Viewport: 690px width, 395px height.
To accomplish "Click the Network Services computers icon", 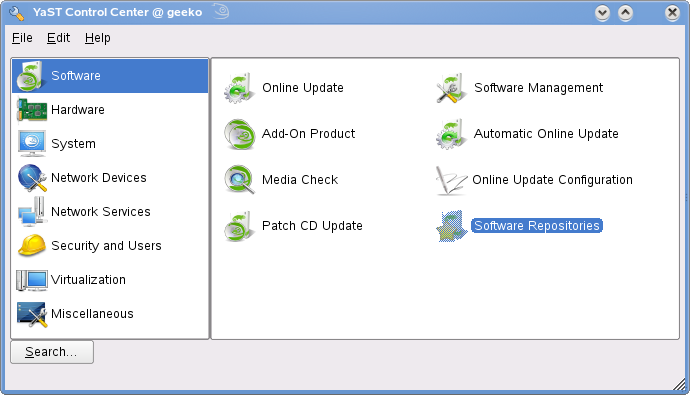I will click(32, 212).
